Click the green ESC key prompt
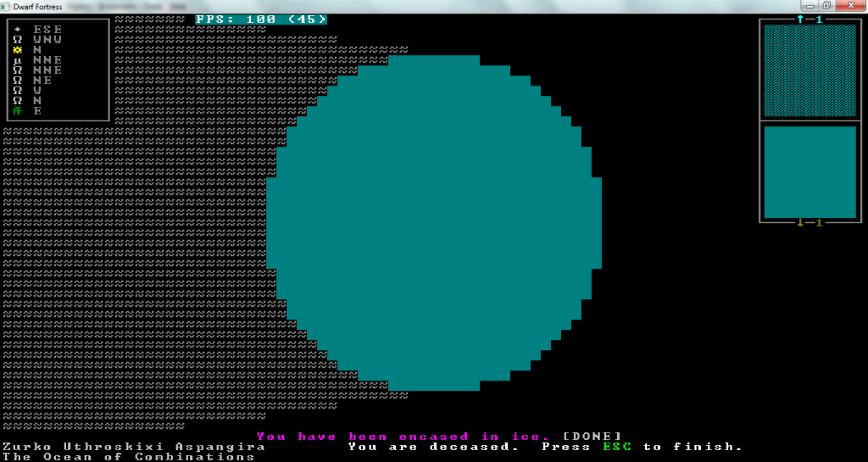Viewport: 868px width, 462px height. click(x=617, y=447)
